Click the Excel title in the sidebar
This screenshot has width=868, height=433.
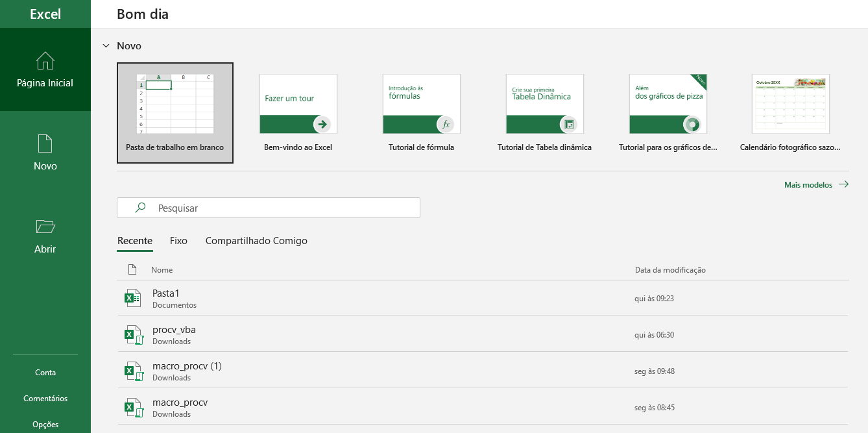[45, 14]
